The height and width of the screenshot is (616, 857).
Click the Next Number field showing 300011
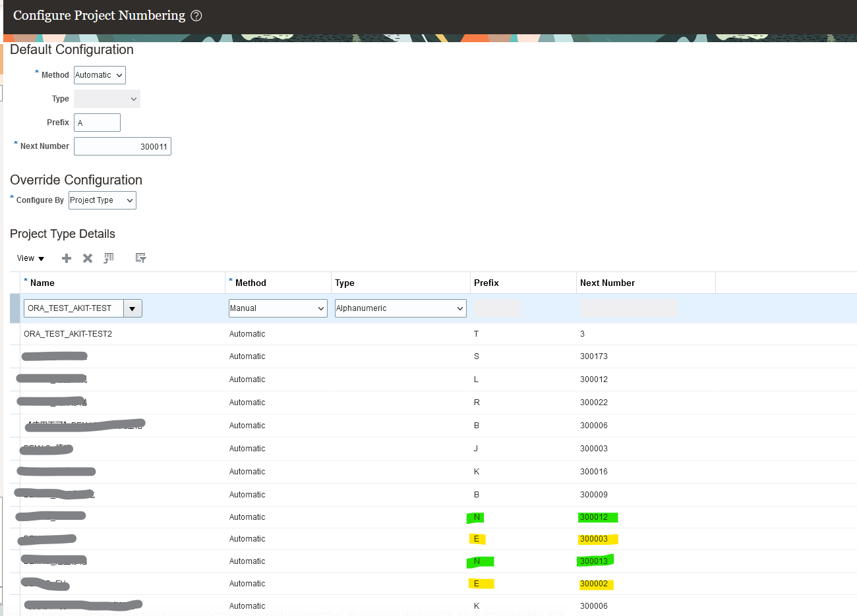click(122, 146)
